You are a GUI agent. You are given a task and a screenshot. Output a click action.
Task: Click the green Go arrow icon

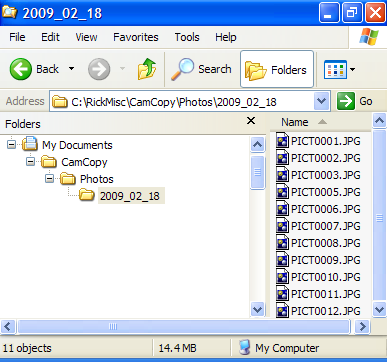(x=346, y=101)
